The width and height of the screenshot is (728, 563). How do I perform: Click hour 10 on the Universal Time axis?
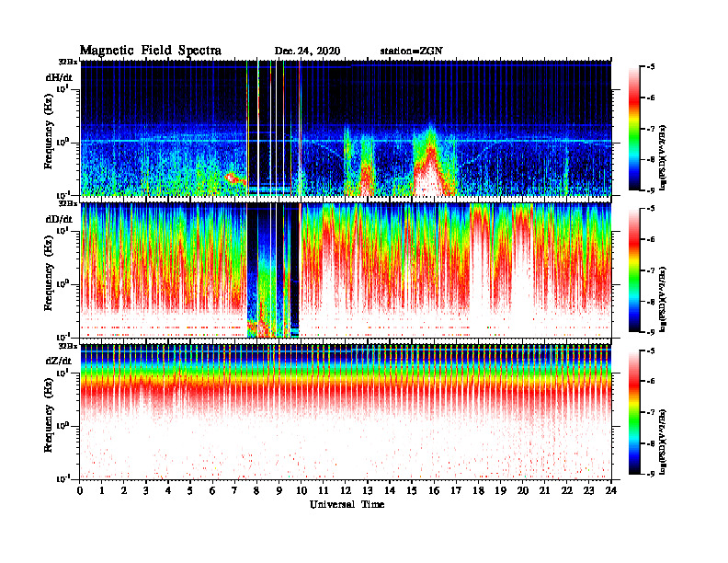pos(301,491)
